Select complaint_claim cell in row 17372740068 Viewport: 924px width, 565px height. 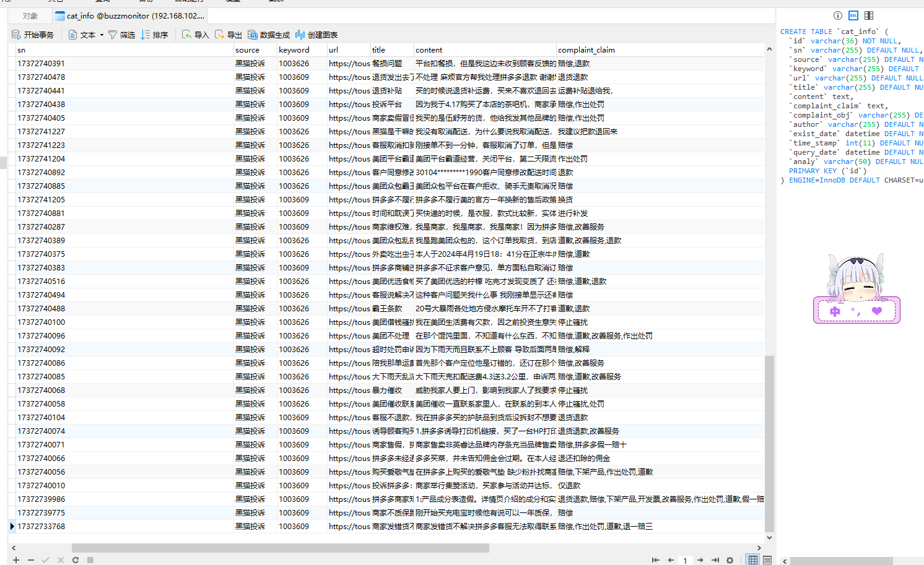coord(660,390)
